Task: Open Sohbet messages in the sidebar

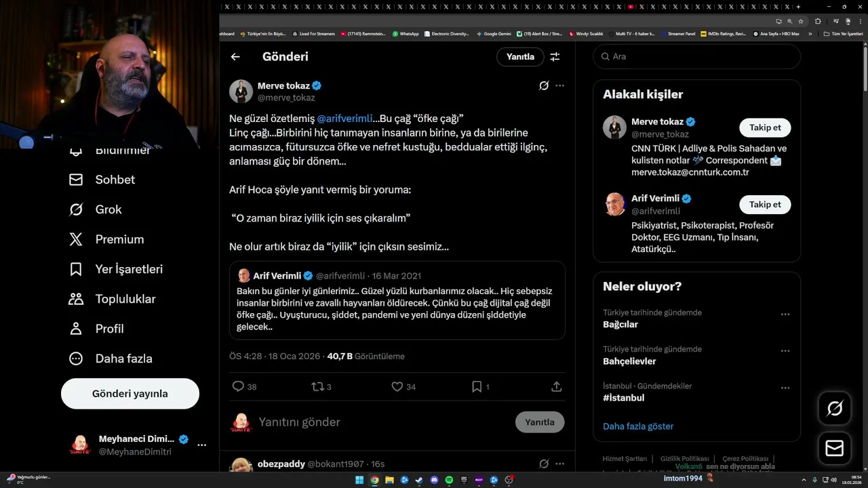Action: [x=102, y=180]
